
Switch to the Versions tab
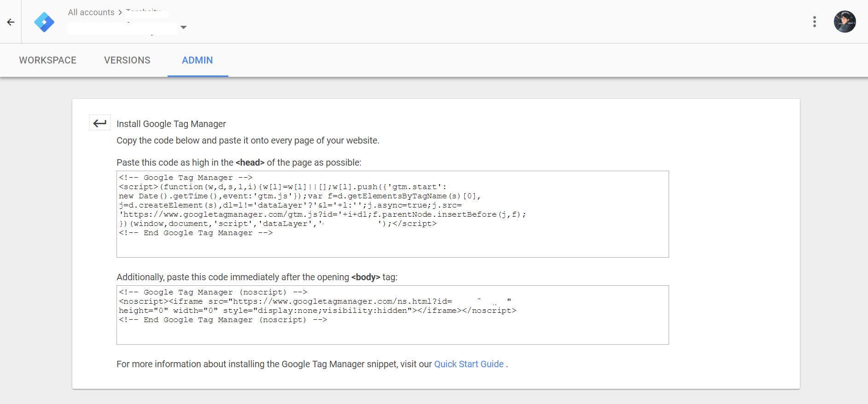[x=127, y=60]
